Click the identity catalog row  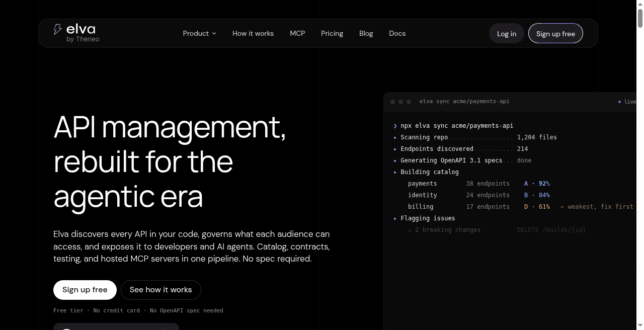click(479, 195)
